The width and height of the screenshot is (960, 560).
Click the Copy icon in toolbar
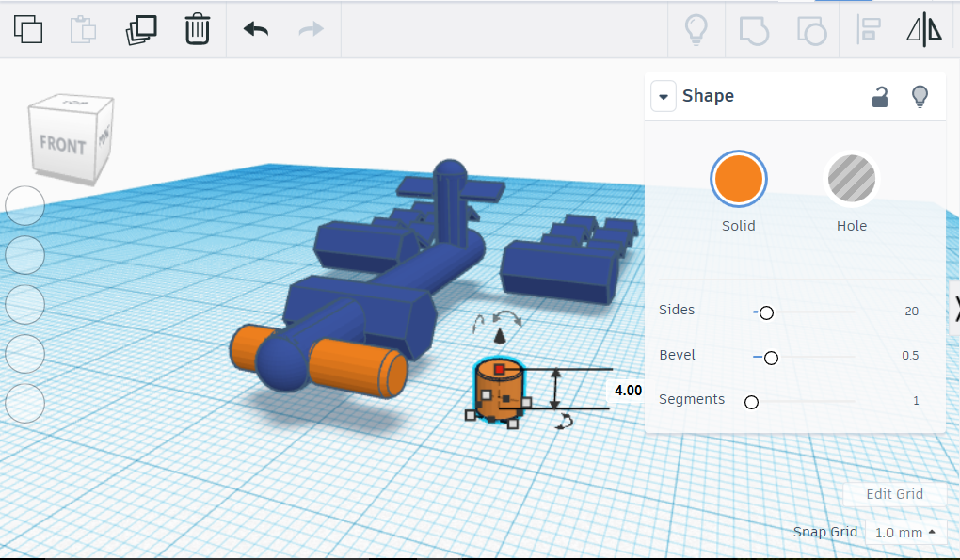28,29
